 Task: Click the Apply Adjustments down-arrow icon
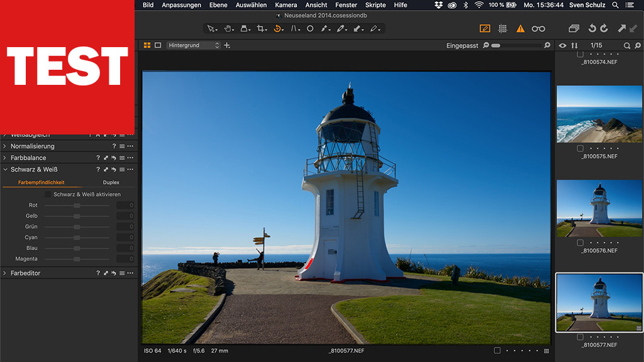coord(634,28)
